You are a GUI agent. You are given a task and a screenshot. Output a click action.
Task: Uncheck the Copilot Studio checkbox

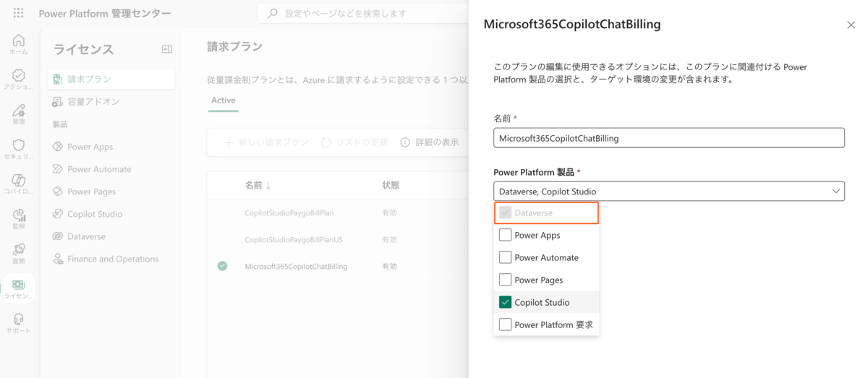tap(505, 302)
